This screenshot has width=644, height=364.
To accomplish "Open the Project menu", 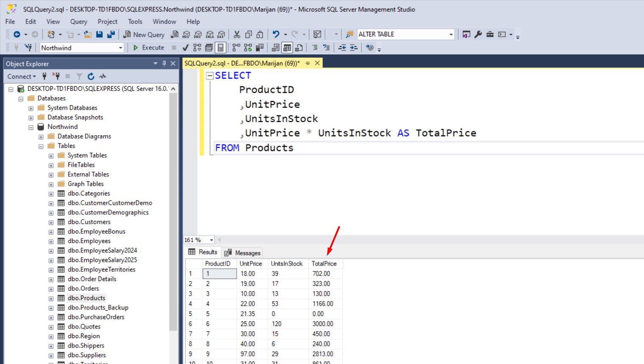I will pyautogui.click(x=107, y=22).
